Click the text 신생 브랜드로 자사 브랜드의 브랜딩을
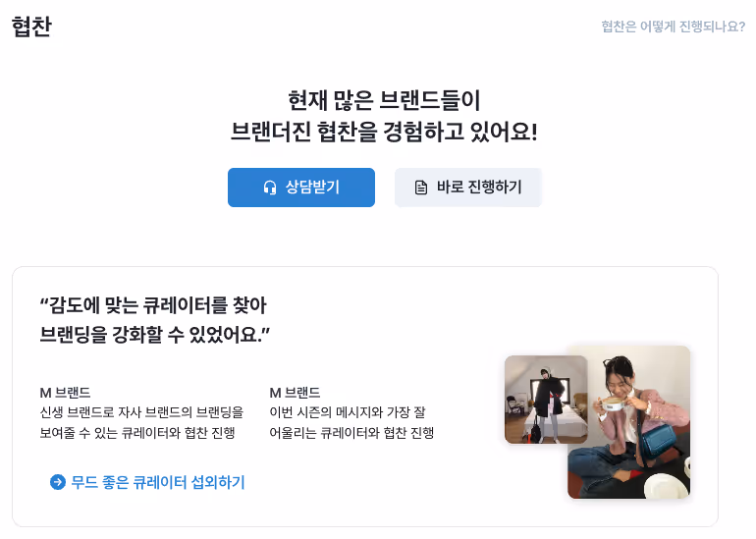Image resolution: width=756 pixels, height=539 pixels. [141, 412]
